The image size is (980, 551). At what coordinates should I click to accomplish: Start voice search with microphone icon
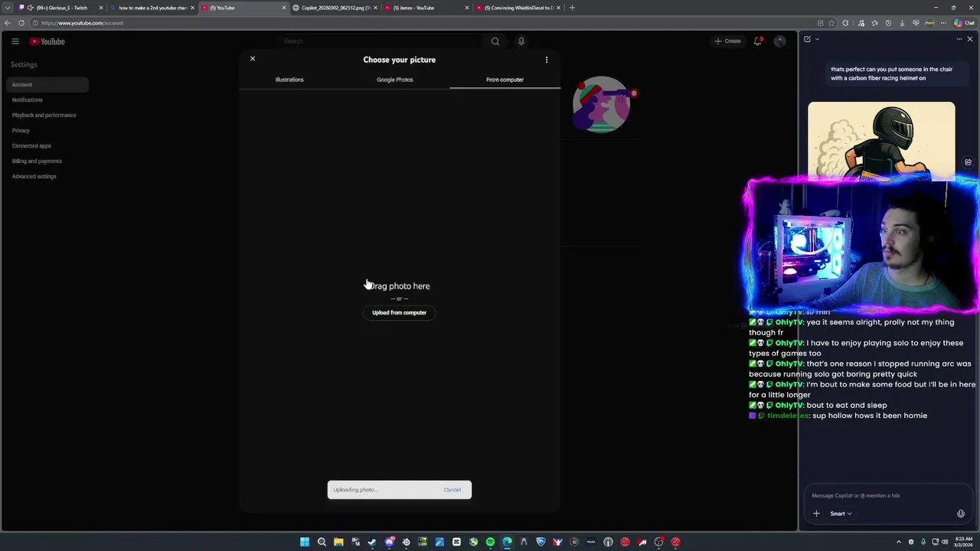click(x=521, y=41)
